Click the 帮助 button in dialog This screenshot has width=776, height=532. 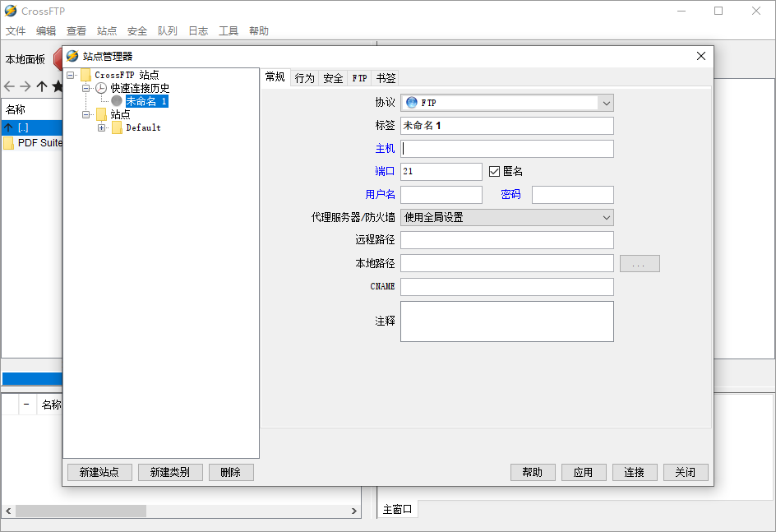tap(533, 472)
